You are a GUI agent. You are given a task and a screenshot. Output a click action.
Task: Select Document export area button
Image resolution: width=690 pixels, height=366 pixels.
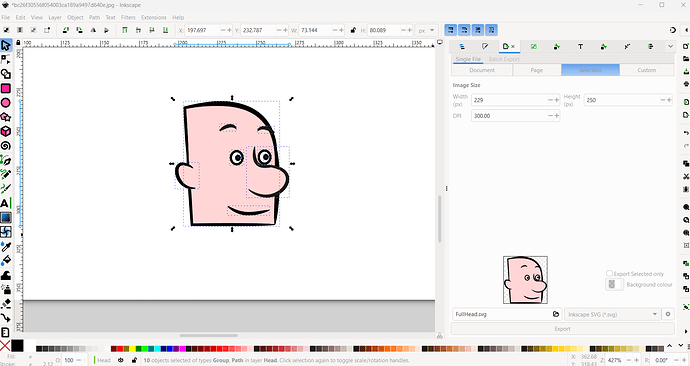click(x=482, y=70)
